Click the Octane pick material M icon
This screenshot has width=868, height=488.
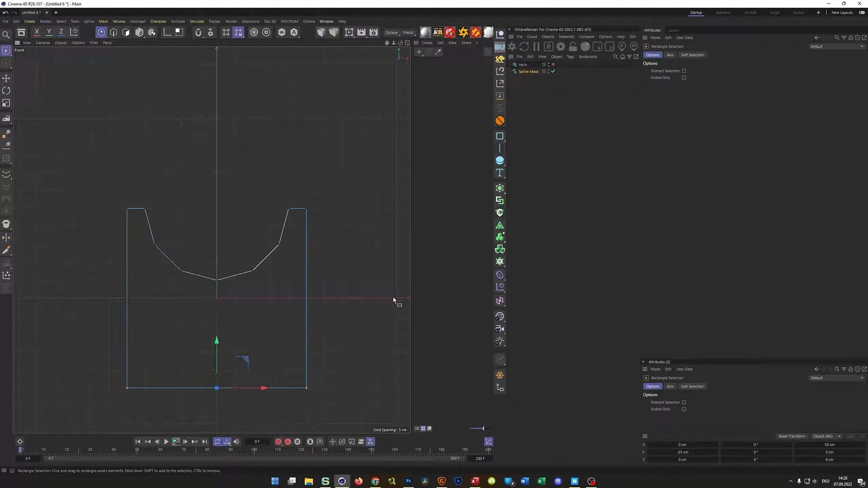[x=634, y=46]
